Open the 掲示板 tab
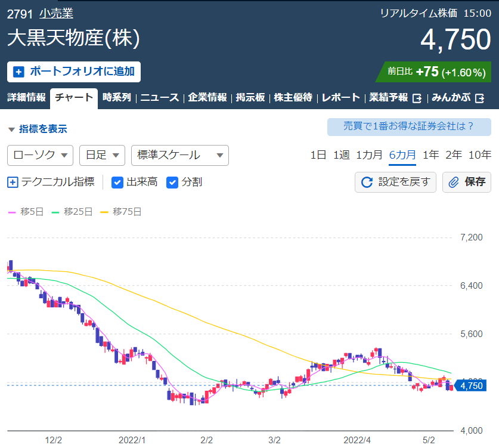Screen dimensions: 499x448 point(250,97)
